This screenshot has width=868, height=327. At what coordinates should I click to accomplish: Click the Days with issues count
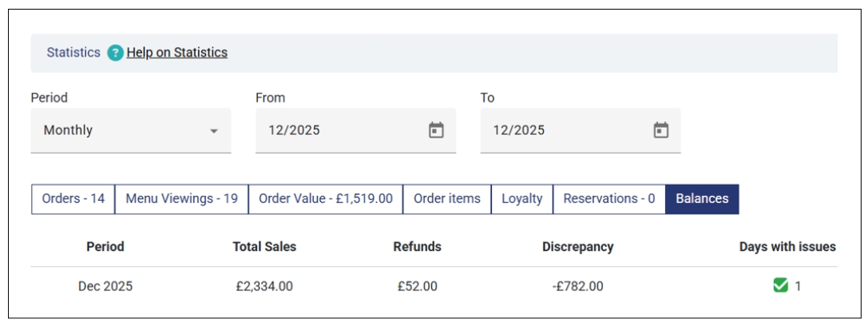pos(798,286)
